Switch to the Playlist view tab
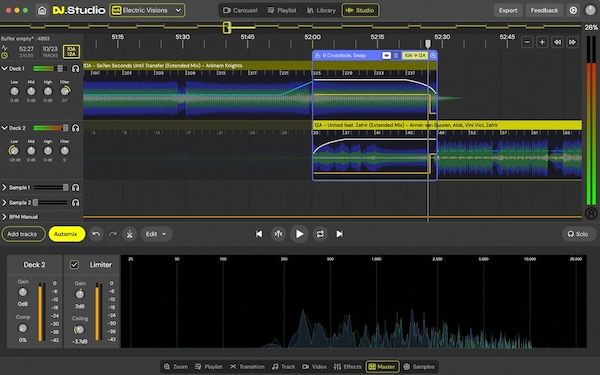This screenshot has height=375, width=600. tap(282, 10)
